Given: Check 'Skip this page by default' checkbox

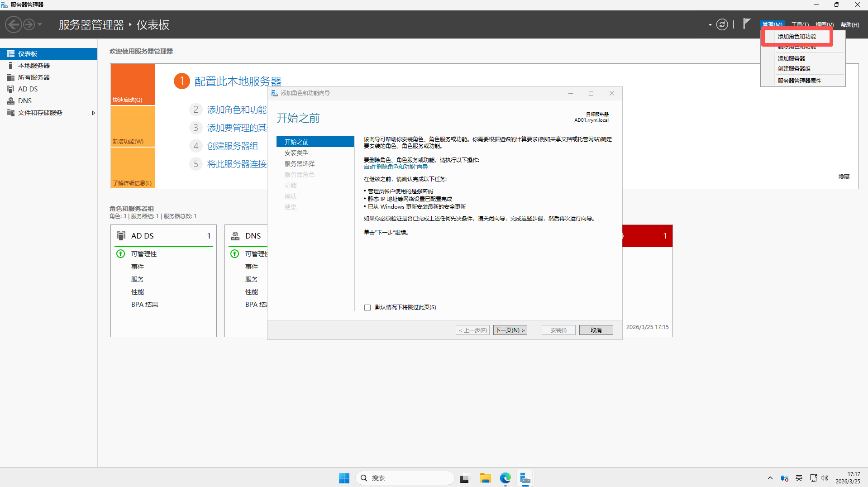Looking at the screenshot, I should click(367, 307).
